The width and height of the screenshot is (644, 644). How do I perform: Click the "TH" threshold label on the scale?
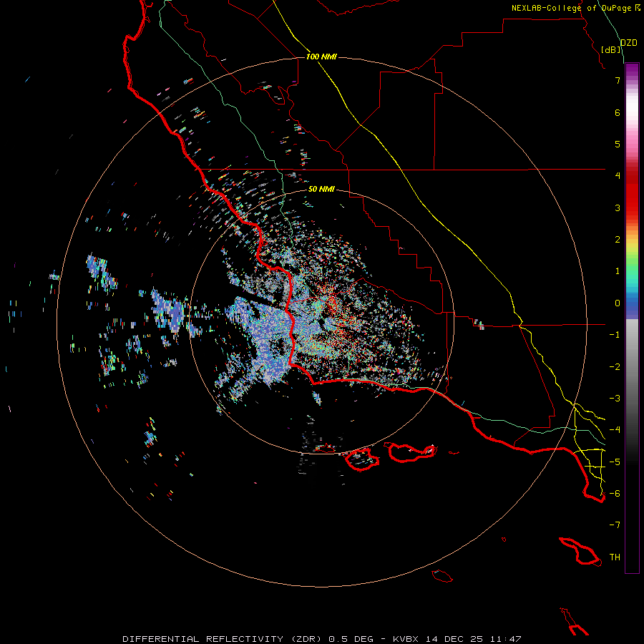tap(615, 557)
